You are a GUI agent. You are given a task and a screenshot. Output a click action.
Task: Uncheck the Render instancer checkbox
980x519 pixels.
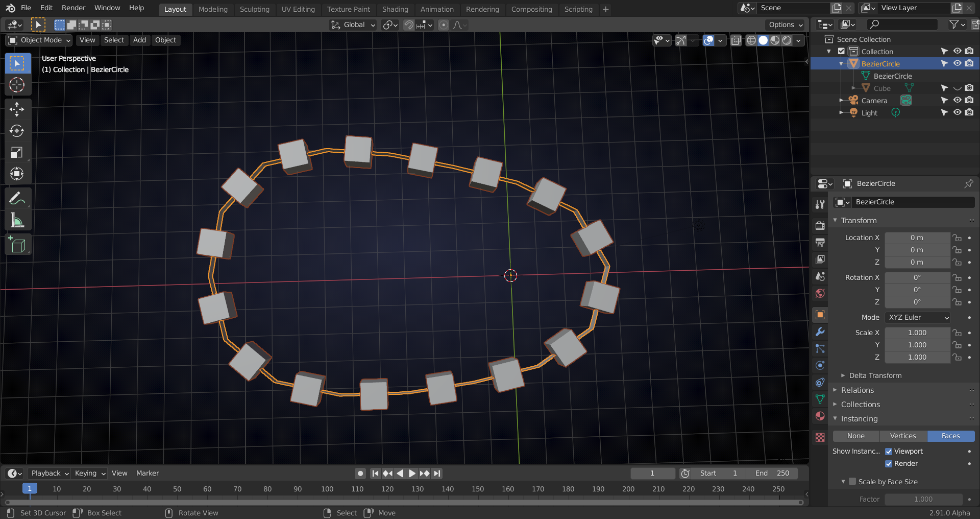(x=889, y=464)
